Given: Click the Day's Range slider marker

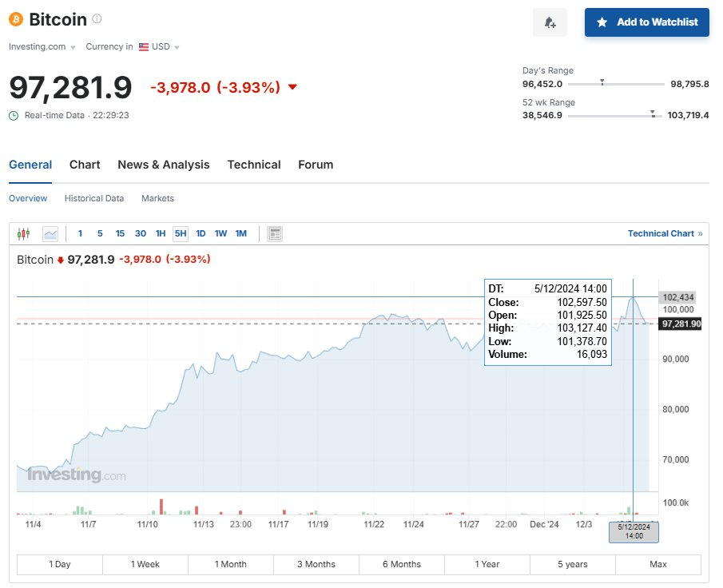Looking at the screenshot, I should [602, 82].
